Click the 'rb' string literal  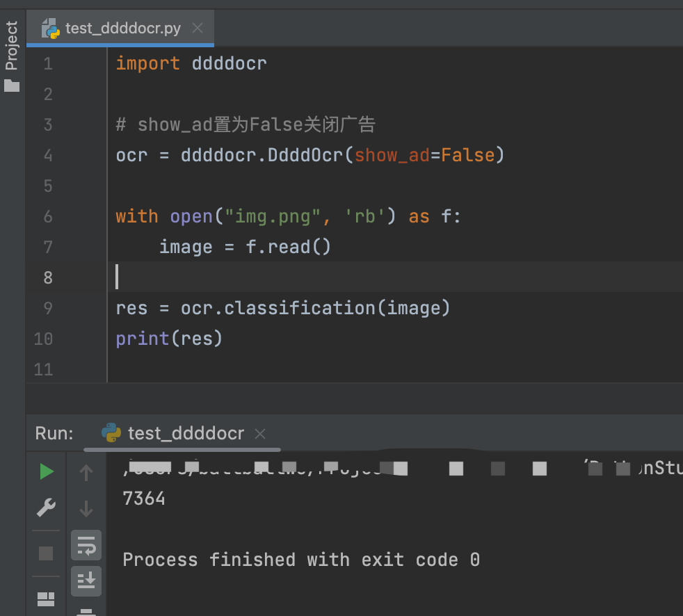pos(365,216)
